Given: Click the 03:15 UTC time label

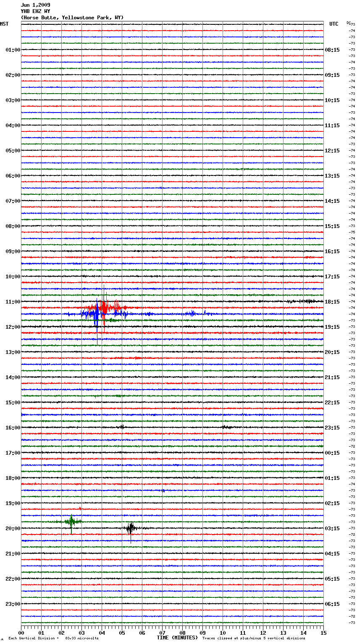Looking at the screenshot, I should (x=332, y=529).
